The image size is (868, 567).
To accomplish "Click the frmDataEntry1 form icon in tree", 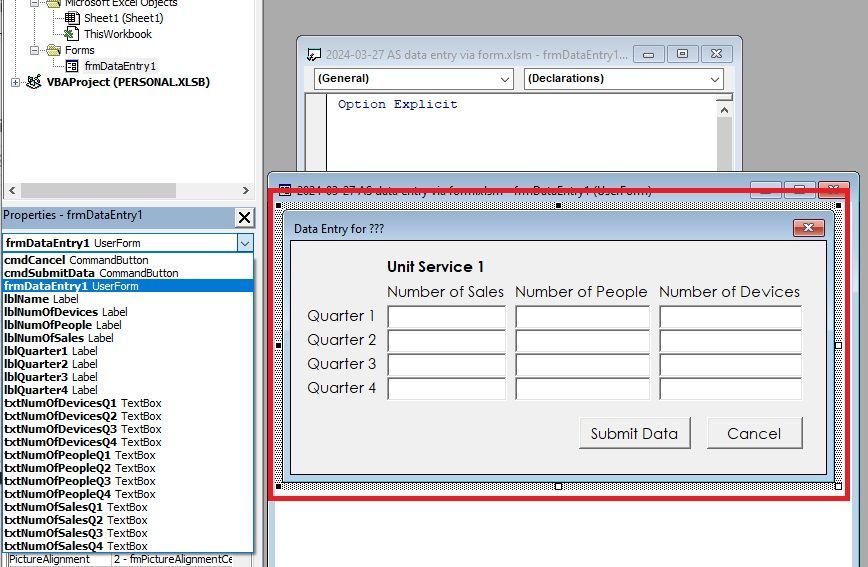I will 72,66.
